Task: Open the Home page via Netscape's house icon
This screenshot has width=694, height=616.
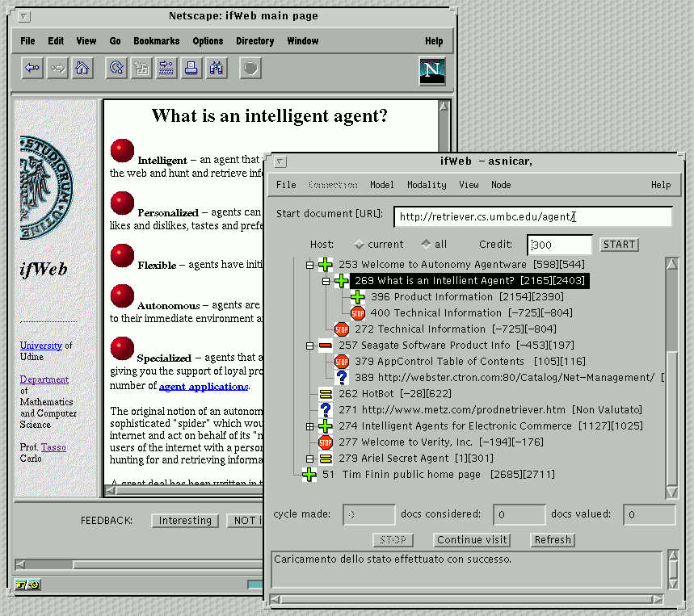Action: click(82, 68)
